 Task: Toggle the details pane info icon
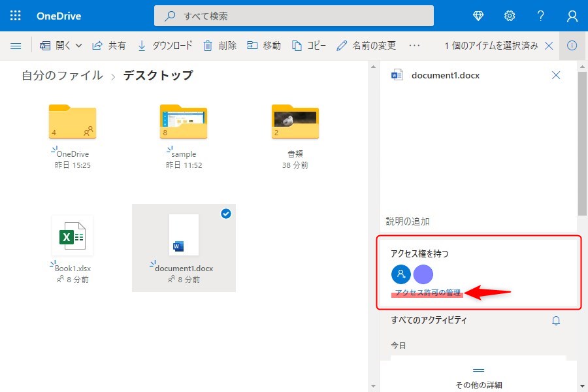click(x=572, y=46)
